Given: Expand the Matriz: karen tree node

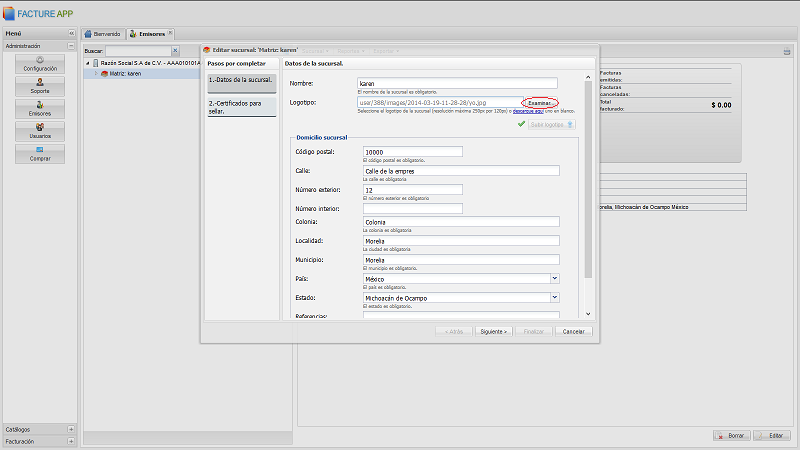Looking at the screenshot, I should tap(96, 73).
